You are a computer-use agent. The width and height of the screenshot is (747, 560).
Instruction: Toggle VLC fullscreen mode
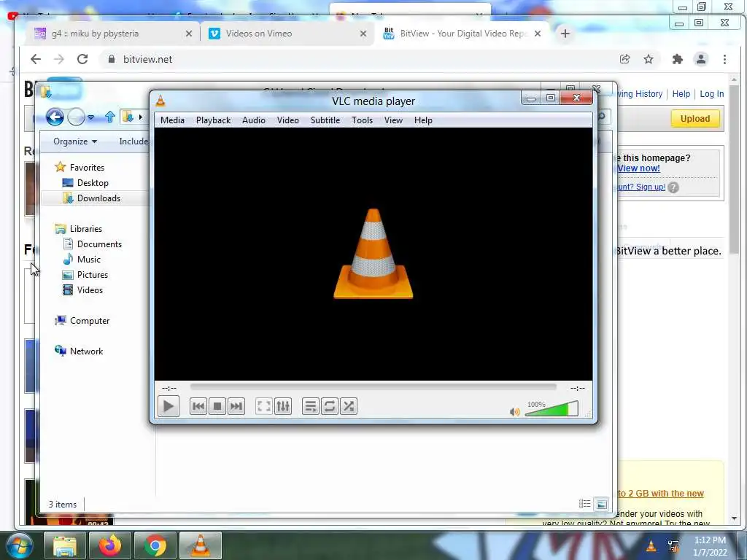click(x=263, y=406)
